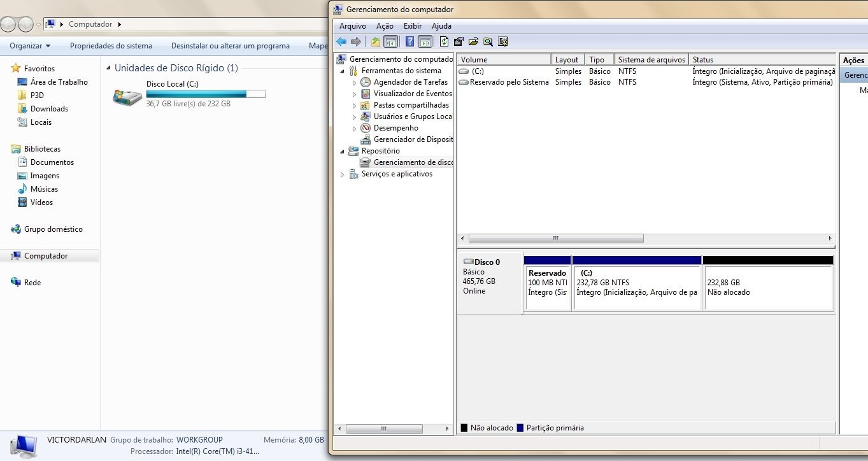Image resolution: width=868 pixels, height=461 pixels.
Task: Expand the Pastas compartilhadas node
Action: (355, 106)
